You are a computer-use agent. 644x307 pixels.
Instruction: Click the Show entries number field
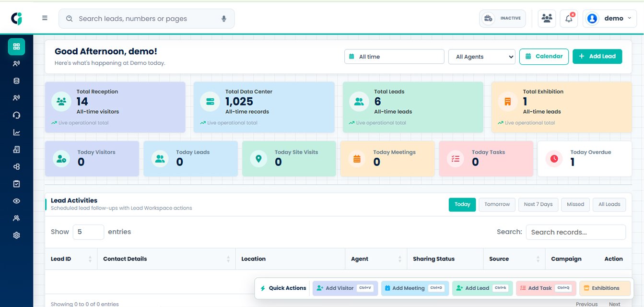(x=88, y=232)
